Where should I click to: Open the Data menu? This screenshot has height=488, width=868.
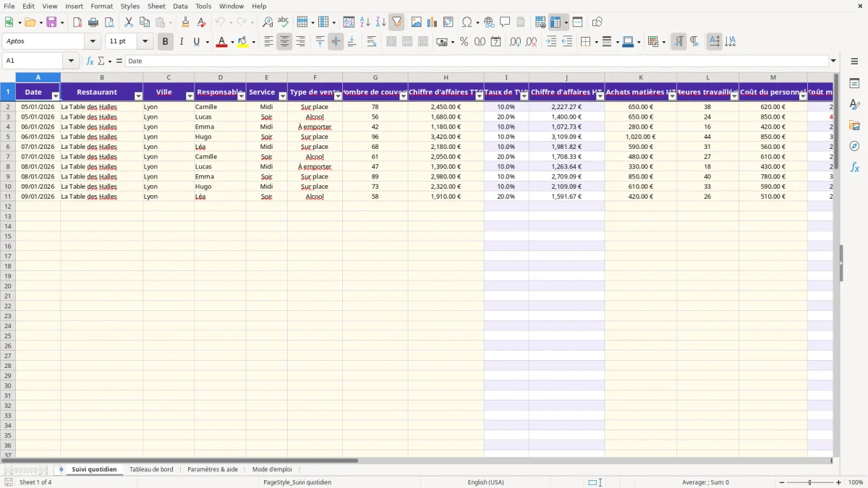click(x=180, y=6)
